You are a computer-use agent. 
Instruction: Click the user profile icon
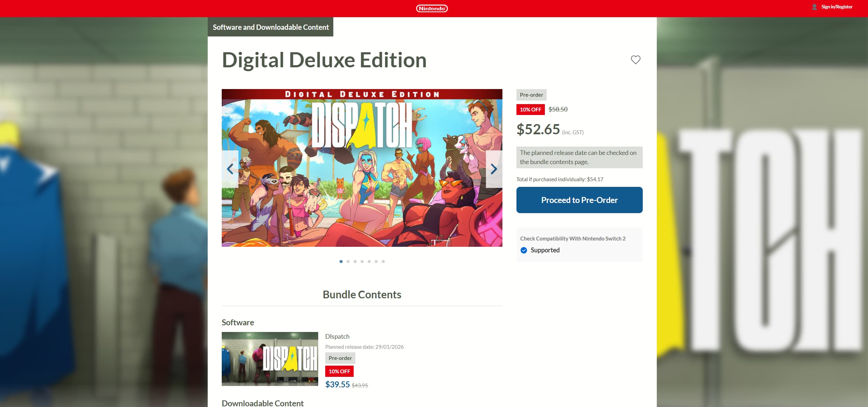814,7
